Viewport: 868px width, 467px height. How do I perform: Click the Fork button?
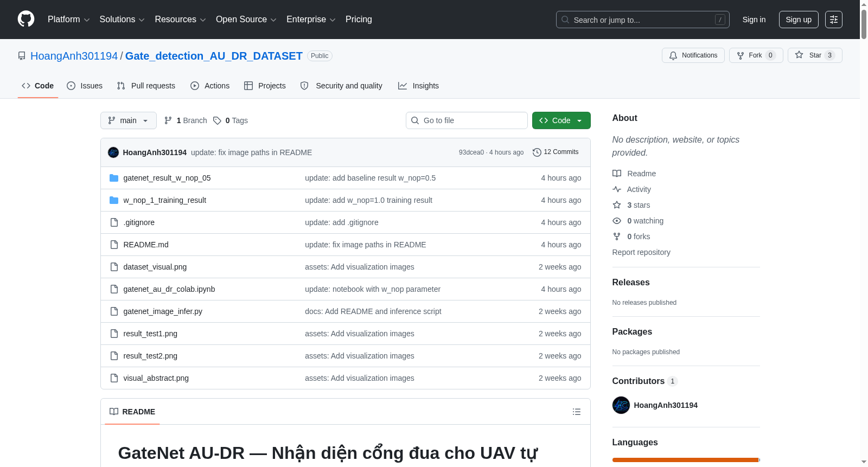tap(756, 55)
